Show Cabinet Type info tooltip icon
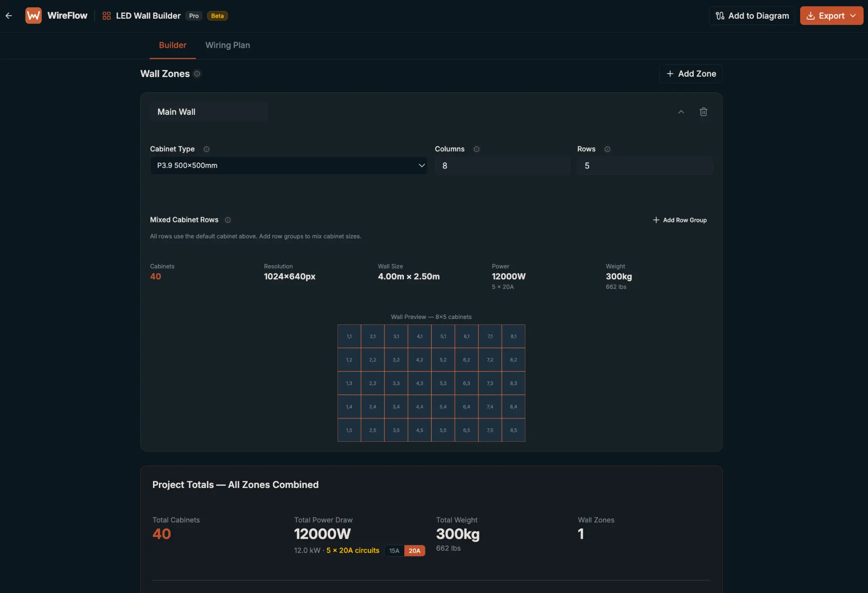The width and height of the screenshot is (868, 593). coord(206,149)
